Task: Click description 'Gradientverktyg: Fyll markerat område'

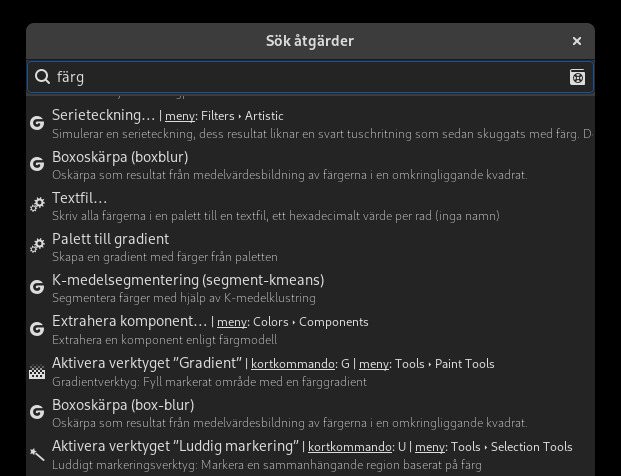Action: click(210, 382)
